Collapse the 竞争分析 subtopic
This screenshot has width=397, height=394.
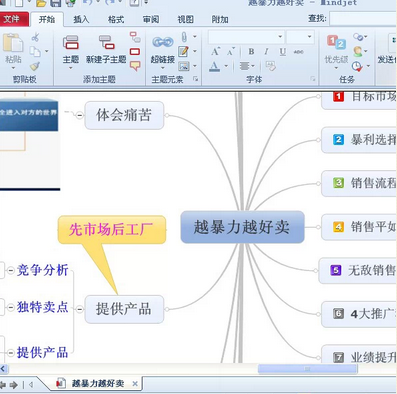coord(11,270)
